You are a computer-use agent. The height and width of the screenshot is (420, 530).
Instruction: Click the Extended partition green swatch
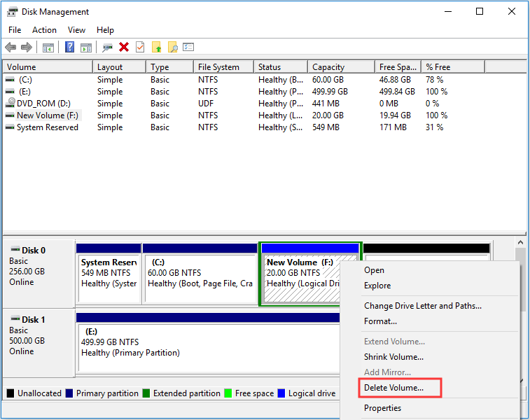point(146,393)
